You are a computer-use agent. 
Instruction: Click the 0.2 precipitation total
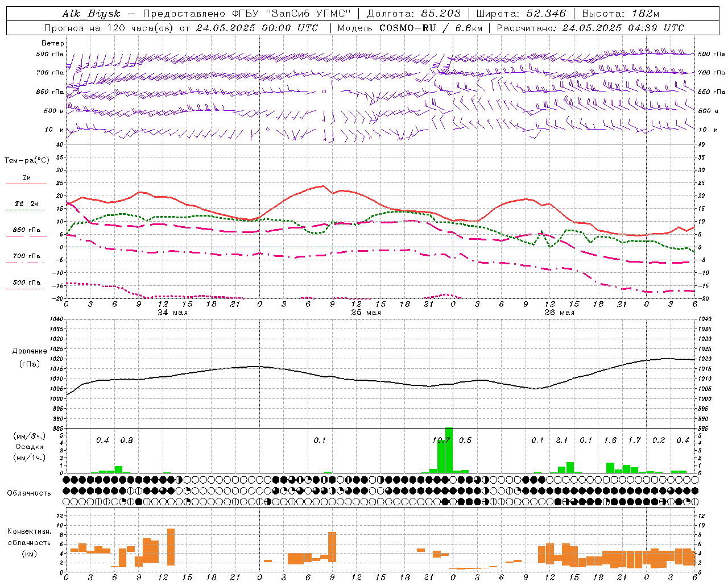pyautogui.click(x=659, y=440)
